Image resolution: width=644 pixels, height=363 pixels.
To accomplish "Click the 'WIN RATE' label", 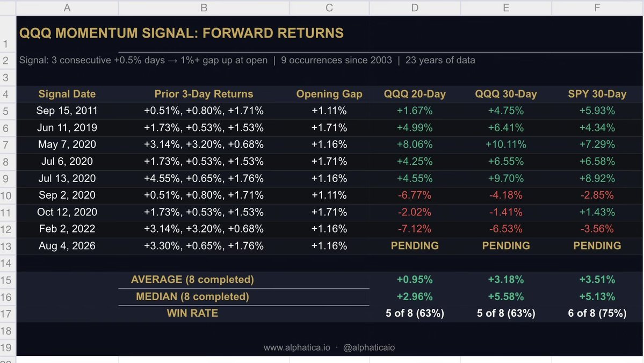I will pyautogui.click(x=192, y=313).
